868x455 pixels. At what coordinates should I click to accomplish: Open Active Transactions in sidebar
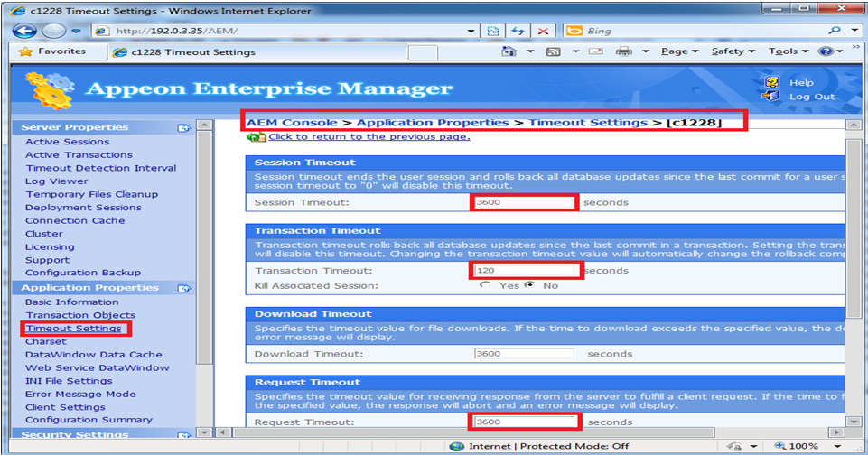(x=79, y=155)
